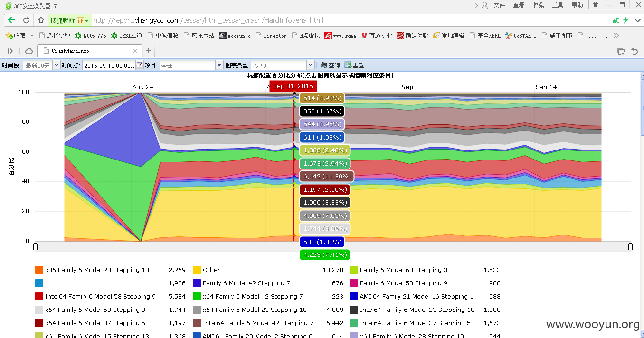644x338 pixels.
Task: Open the UcSTAR C bookmark
Action: coord(521,36)
